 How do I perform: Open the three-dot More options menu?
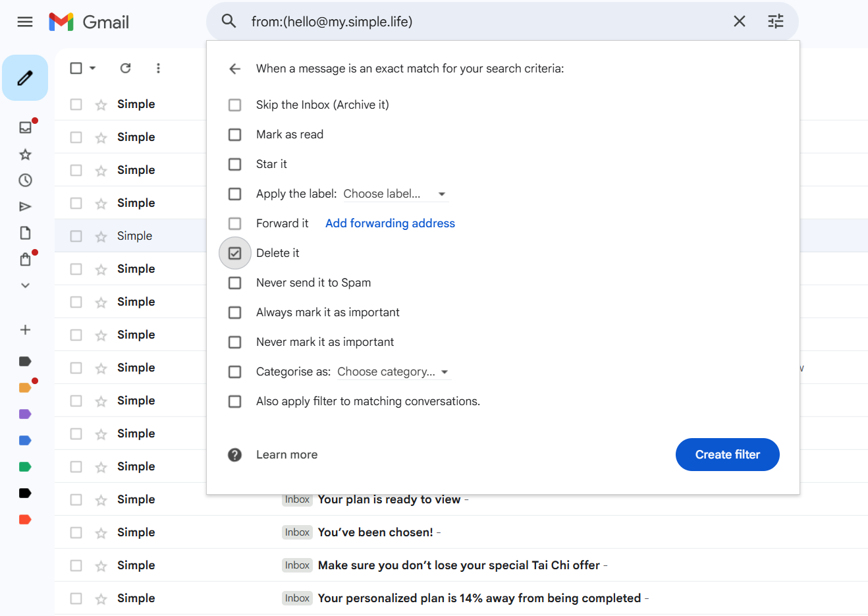(158, 68)
